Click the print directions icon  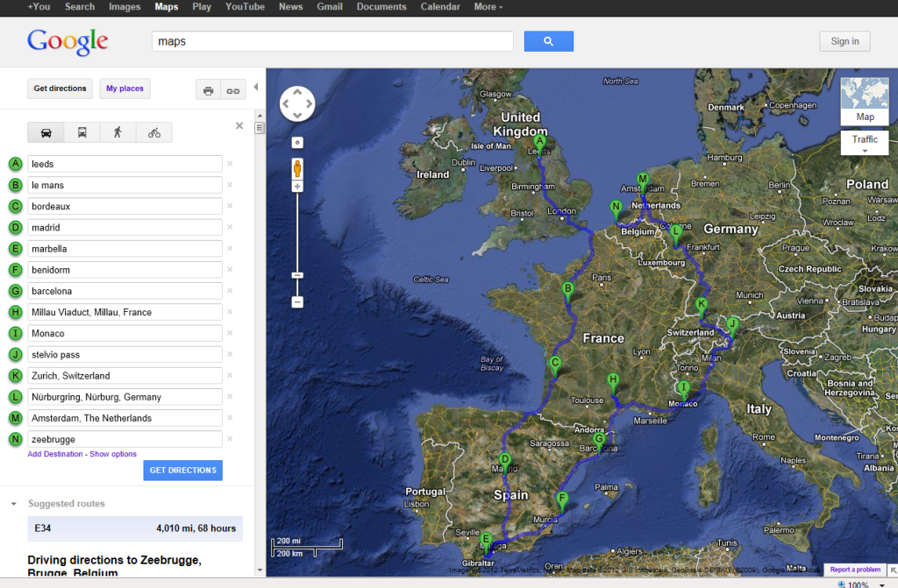[208, 89]
